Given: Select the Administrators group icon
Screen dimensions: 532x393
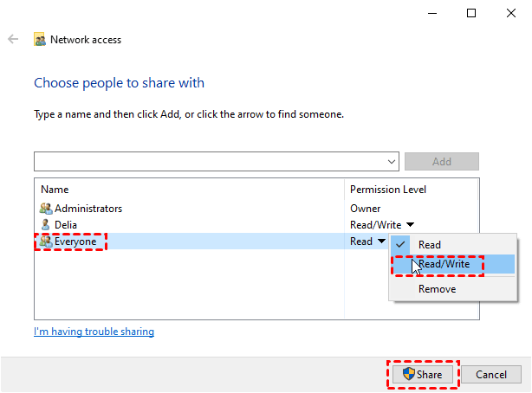Looking at the screenshot, I should tap(46, 209).
